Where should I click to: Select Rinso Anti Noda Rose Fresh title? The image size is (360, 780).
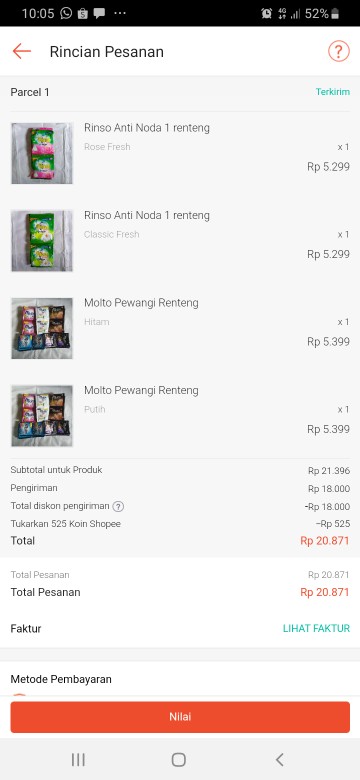(147, 128)
